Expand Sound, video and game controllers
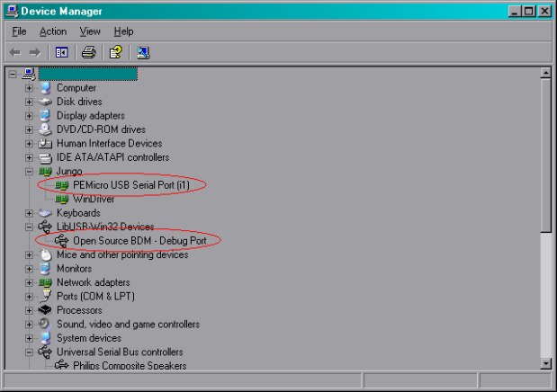 [x=29, y=325]
